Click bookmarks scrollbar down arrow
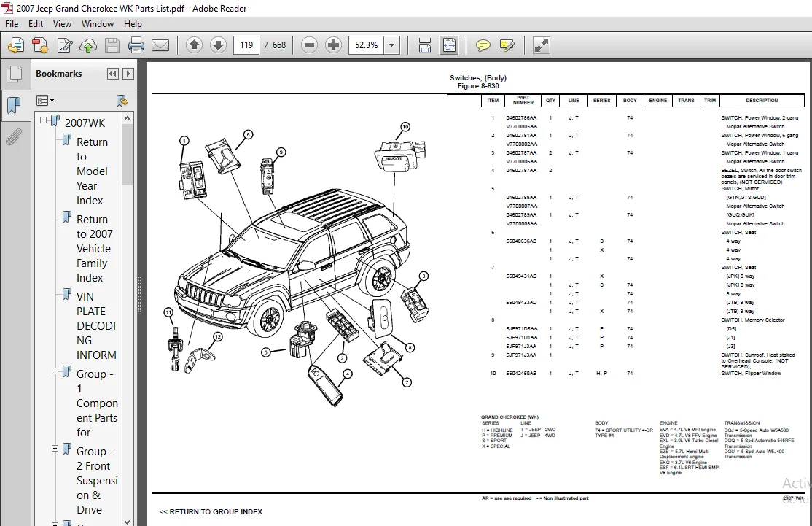The width and height of the screenshot is (812, 526). tap(128, 521)
